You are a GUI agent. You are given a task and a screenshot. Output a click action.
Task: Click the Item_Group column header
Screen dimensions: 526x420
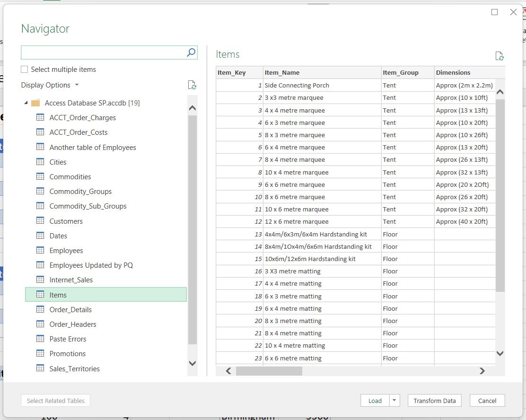point(408,72)
